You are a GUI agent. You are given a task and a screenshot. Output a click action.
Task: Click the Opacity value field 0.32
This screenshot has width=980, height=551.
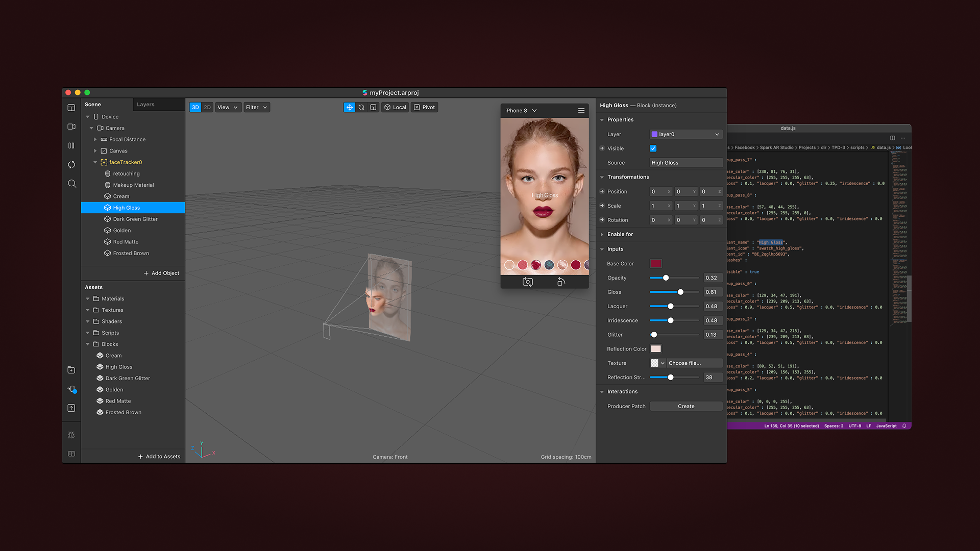[x=713, y=278]
